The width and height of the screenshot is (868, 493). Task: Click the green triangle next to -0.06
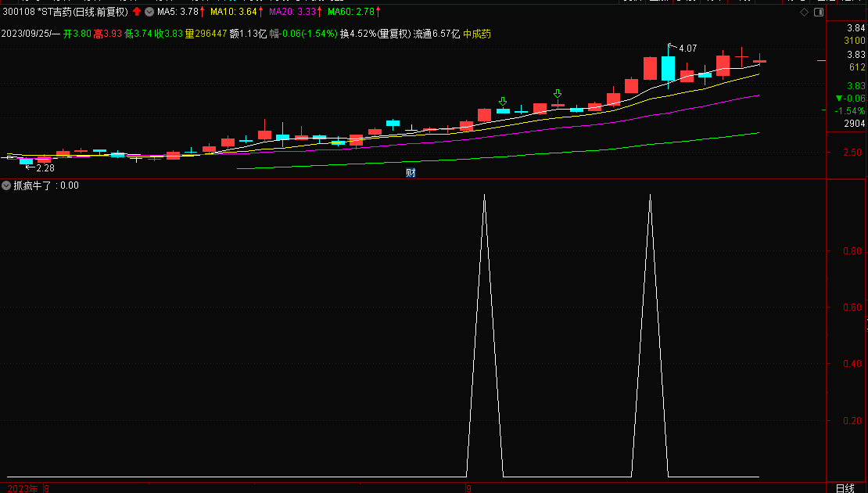(839, 99)
